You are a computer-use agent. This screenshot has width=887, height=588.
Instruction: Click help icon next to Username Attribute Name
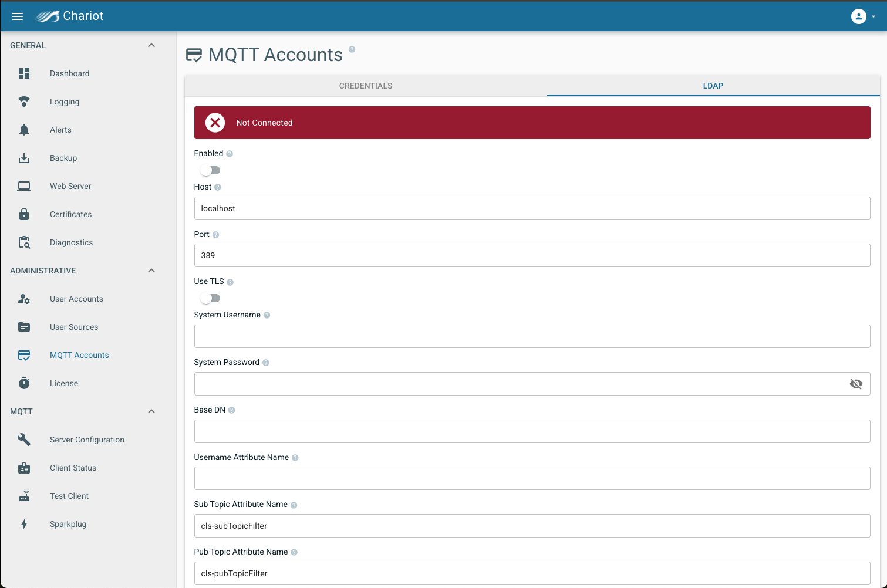point(295,458)
